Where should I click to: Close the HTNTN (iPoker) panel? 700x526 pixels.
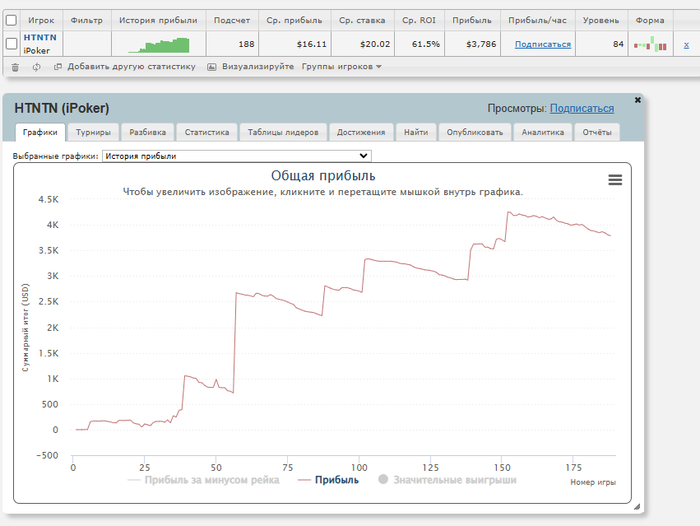[x=638, y=100]
